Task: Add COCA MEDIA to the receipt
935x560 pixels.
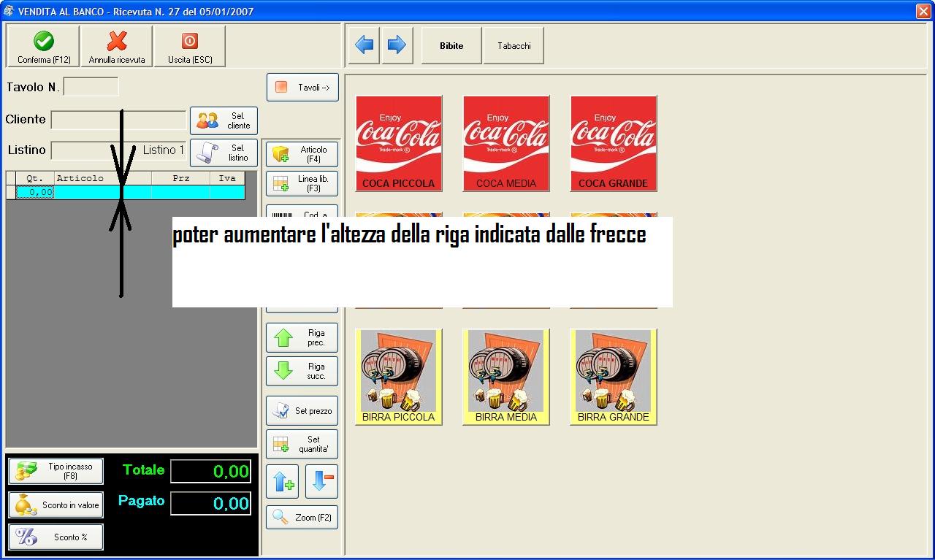Action: pyautogui.click(x=506, y=143)
